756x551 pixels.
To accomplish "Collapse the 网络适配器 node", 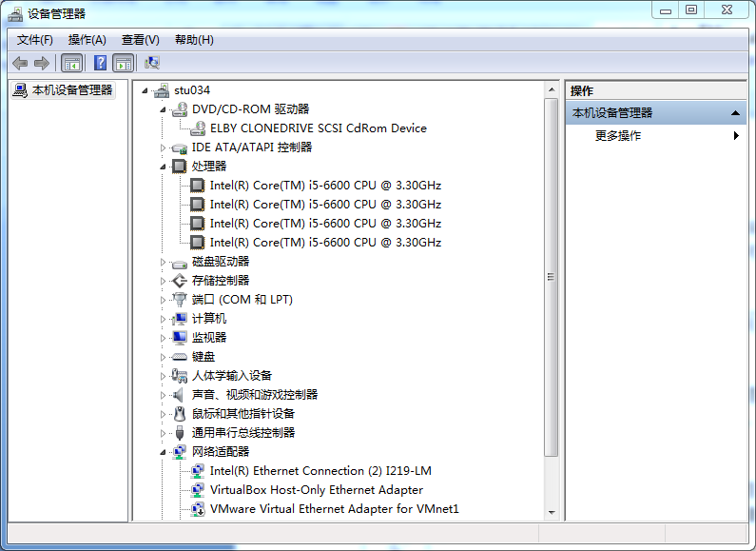I will click(163, 453).
